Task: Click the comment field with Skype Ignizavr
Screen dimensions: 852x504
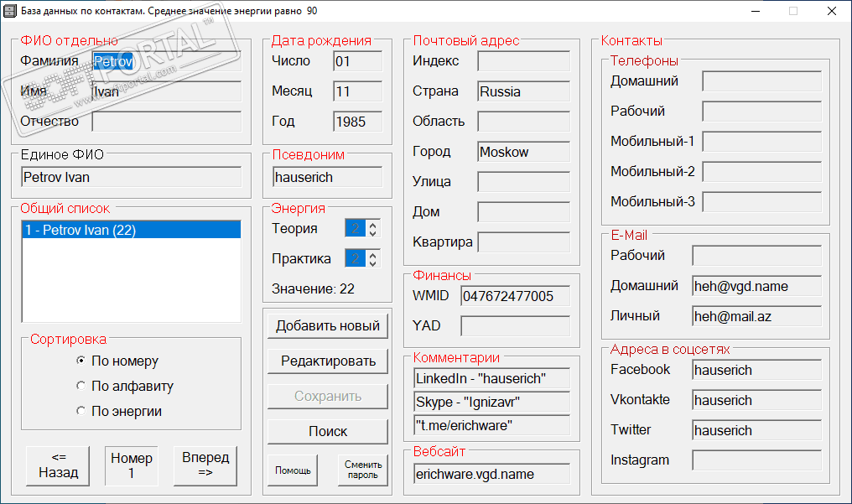Action: pyautogui.click(x=491, y=402)
